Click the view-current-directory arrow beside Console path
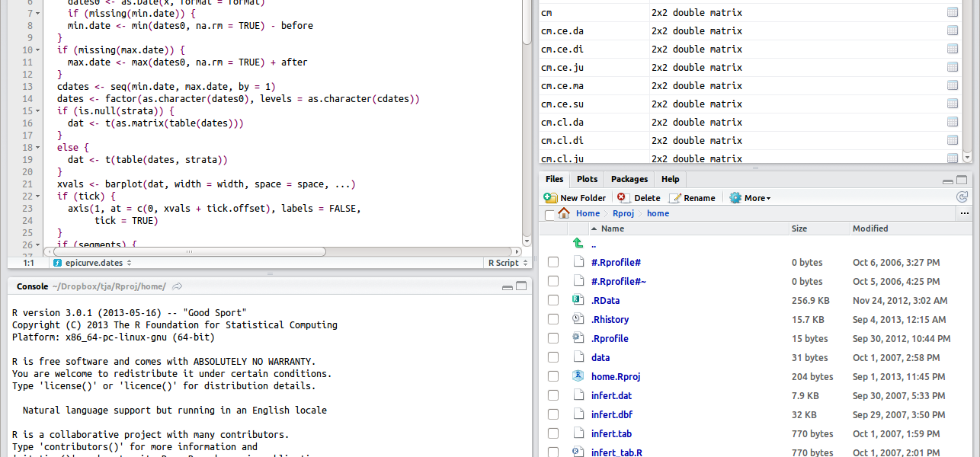The height and width of the screenshot is (457, 980). coord(178,286)
